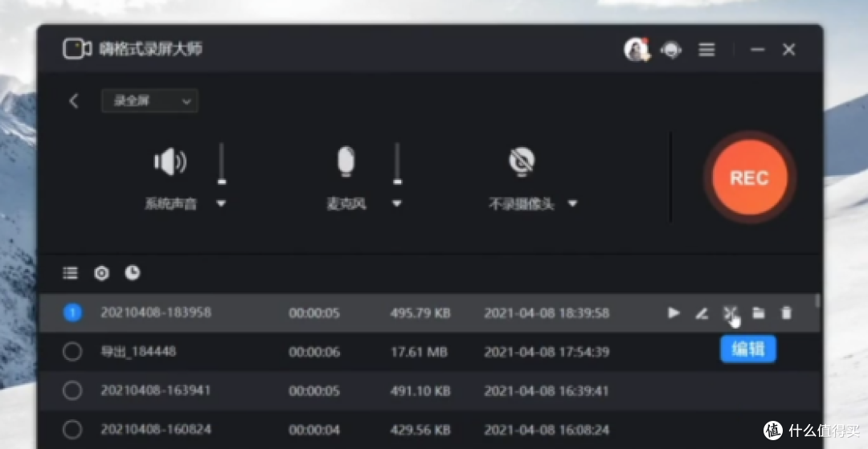Open the folder of 20210408-183958
The image size is (868, 449).
pyautogui.click(x=759, y=313)
